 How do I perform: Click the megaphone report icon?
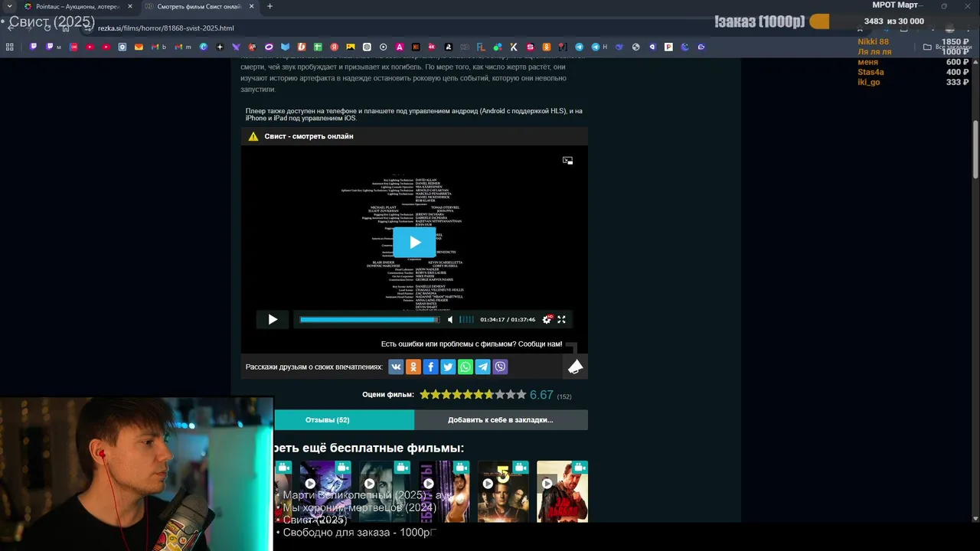click(x=575, y=367)
